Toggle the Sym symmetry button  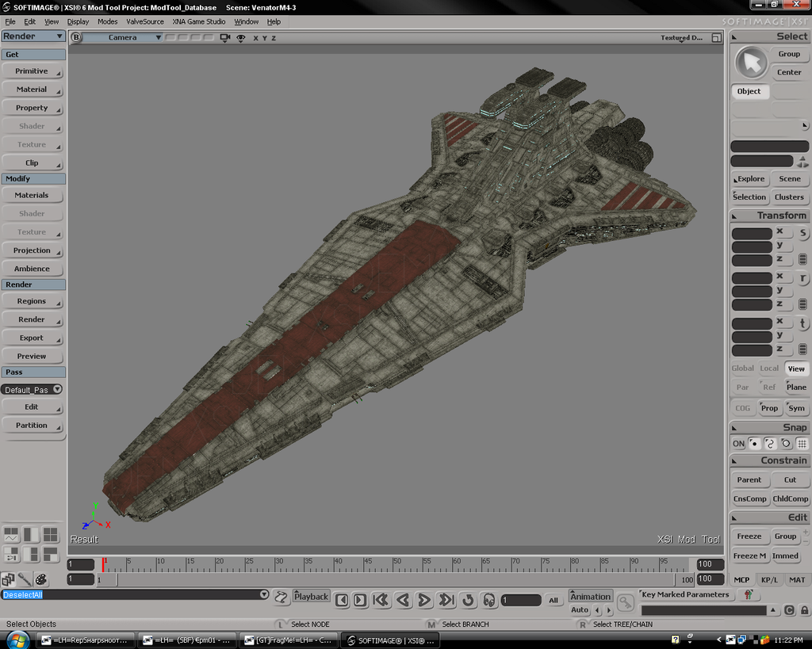pyautogui.click(x=796, y=408)
